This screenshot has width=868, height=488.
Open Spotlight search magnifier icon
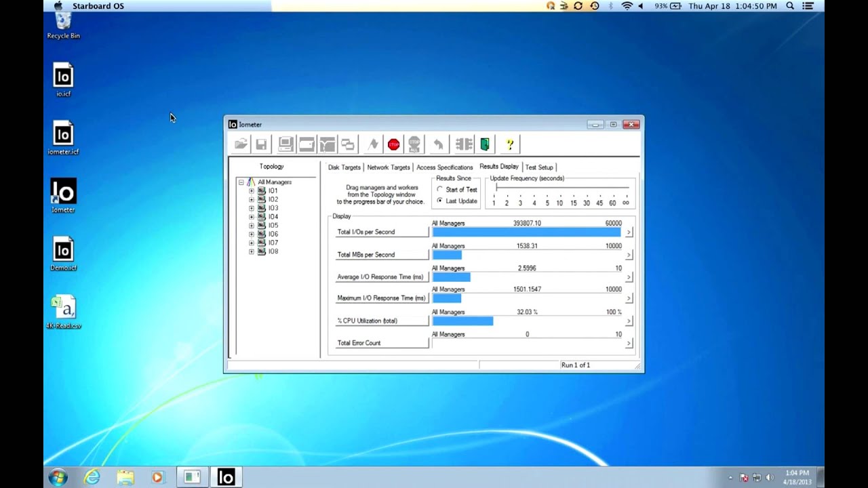[x=790, y=5]
